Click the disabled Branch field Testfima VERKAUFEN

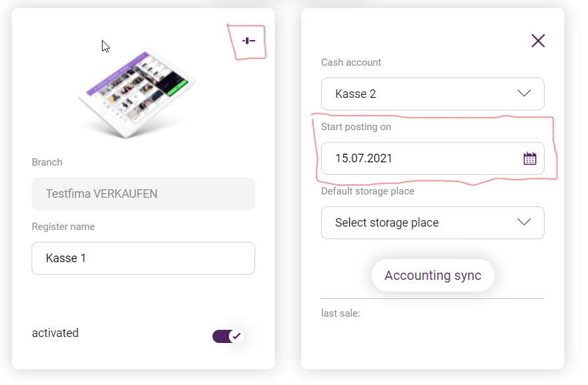click(x=143, y=194)
